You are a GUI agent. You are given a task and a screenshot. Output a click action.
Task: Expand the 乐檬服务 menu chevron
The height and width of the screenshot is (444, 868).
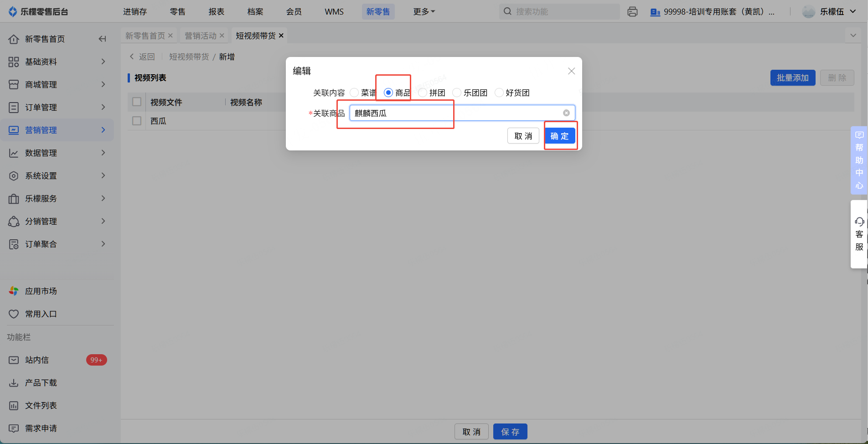pyautogui.click(x=103, y=198)
